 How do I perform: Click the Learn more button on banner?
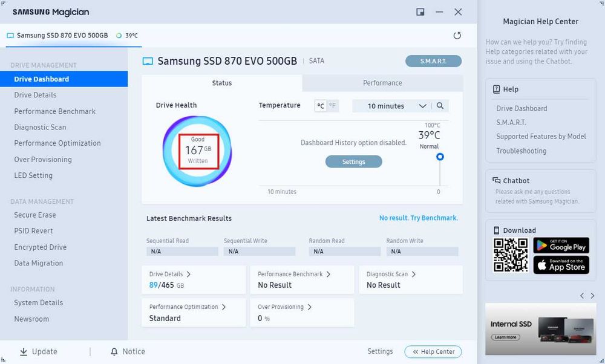click(505, 337)
